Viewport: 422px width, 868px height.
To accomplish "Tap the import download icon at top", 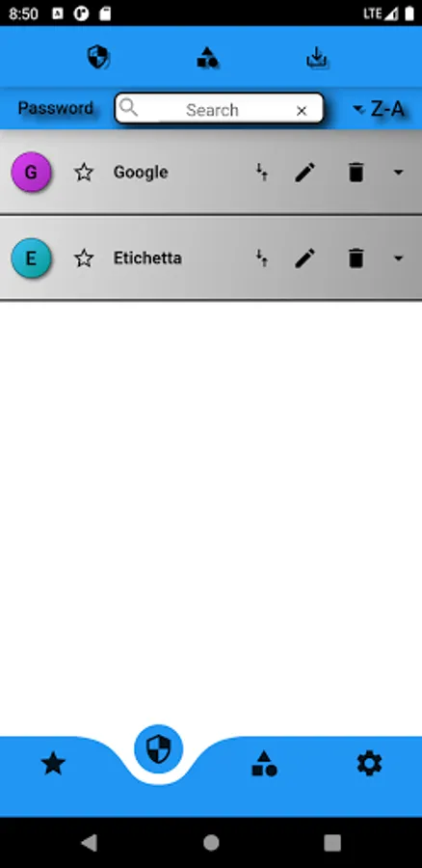I will [317, 57].
